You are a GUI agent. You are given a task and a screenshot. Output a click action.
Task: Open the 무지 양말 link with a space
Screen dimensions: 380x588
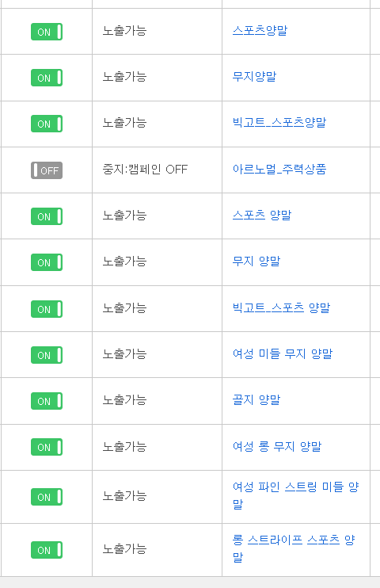[256, 261]
